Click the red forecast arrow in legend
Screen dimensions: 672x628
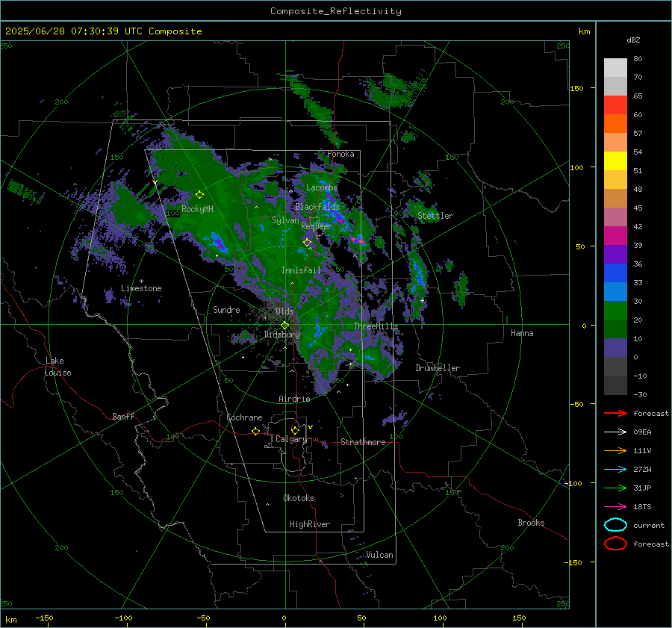tap(615, 413)
